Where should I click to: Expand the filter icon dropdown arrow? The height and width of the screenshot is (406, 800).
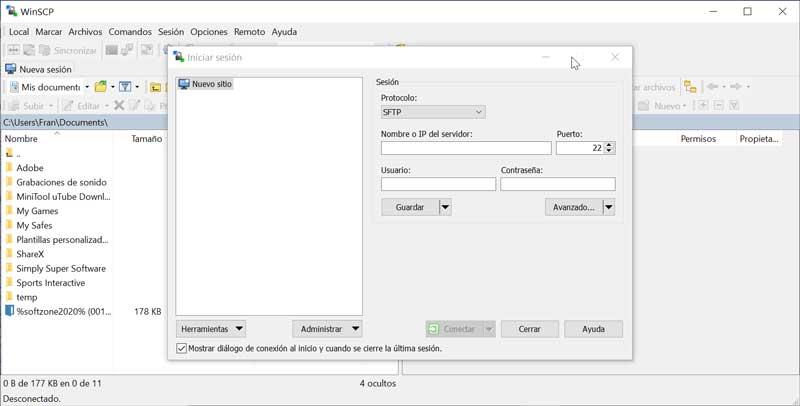137,87
